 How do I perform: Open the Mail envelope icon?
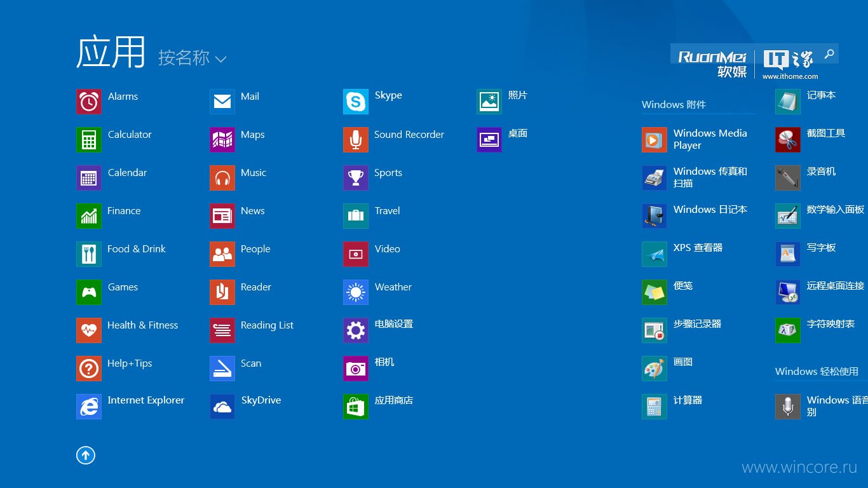coord(222,102)
